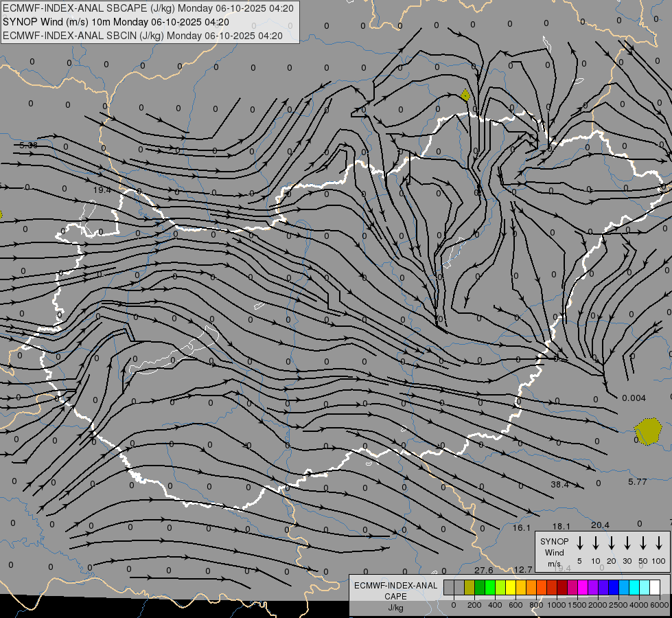Click the wind legend arrow above 30
Viewport: 672px width, 618px height.
coord(627,543)
